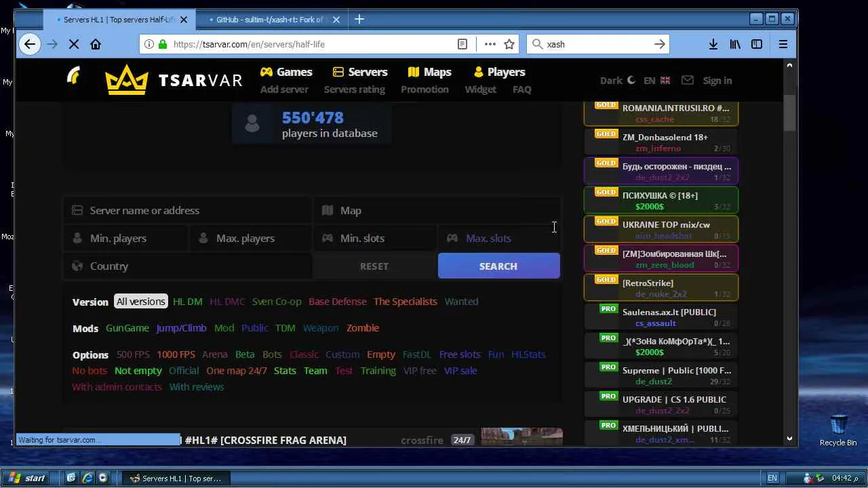Open the Promotion page
The image size is (868, 488).
(x=425, y=89)
